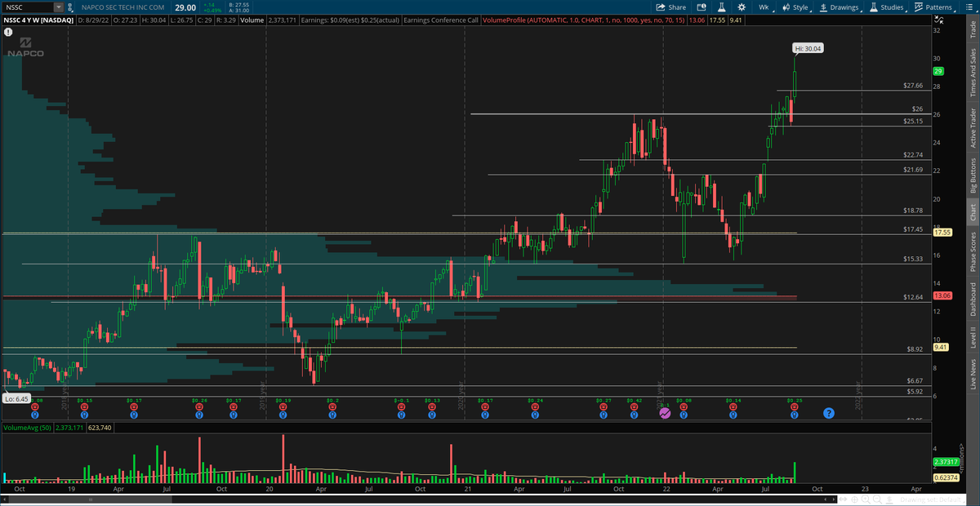The image size is (980, 506).
Task: Click the green 29 current price tag
Action: click(x=938, y=72)
